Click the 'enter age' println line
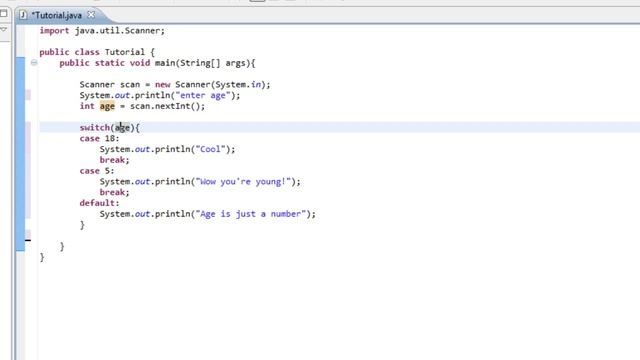This screenshot has width=640, height=360. pyautogui.click(x=160, y=96)
